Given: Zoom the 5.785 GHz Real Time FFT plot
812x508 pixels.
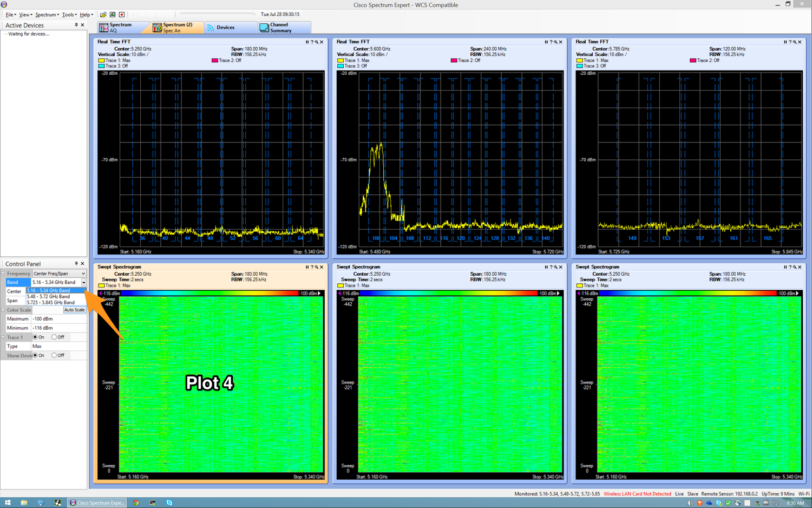Looking at the screenshot, I should 795,42.
